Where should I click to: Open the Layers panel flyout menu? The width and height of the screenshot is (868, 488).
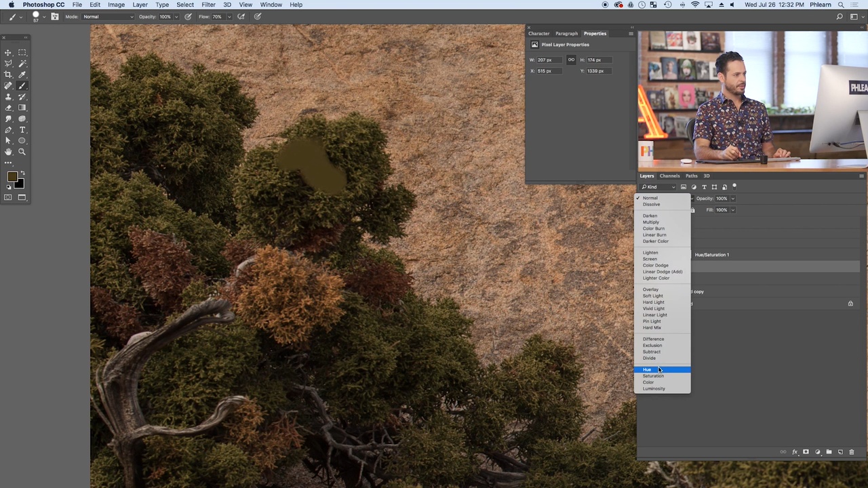pyautogui.click(x=862, y=176)
